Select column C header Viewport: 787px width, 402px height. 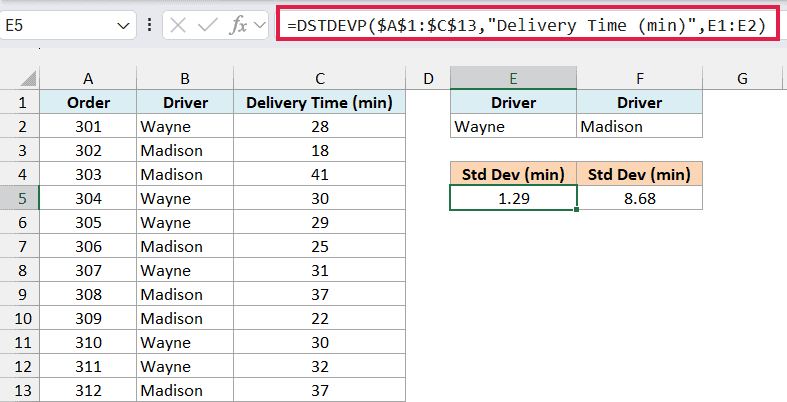[x=320, y=79]
